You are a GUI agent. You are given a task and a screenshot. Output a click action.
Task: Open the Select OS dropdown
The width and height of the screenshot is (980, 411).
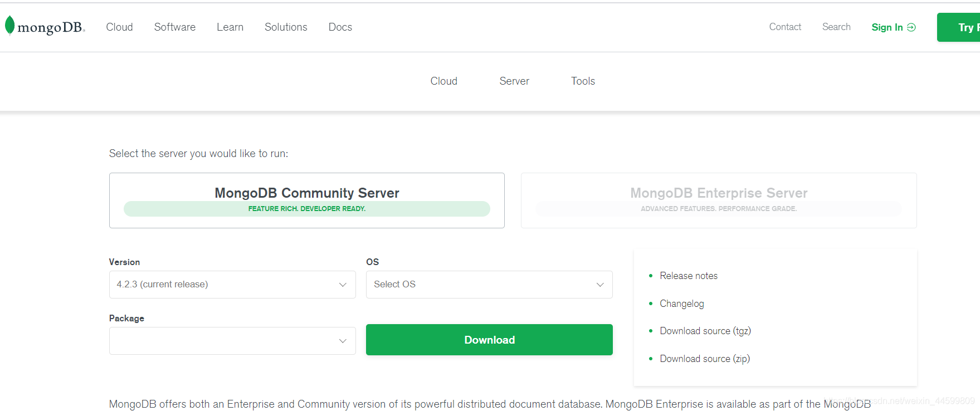coord(489,285)
